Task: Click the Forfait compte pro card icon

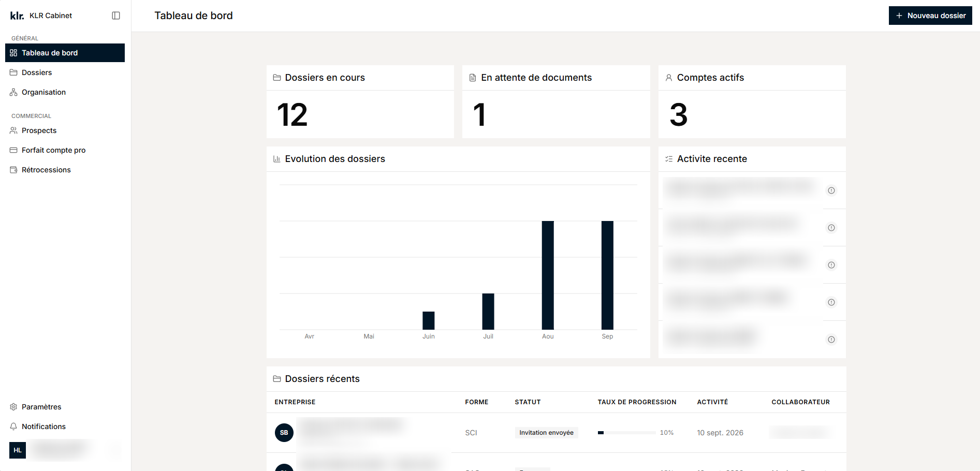Action: 13,150
